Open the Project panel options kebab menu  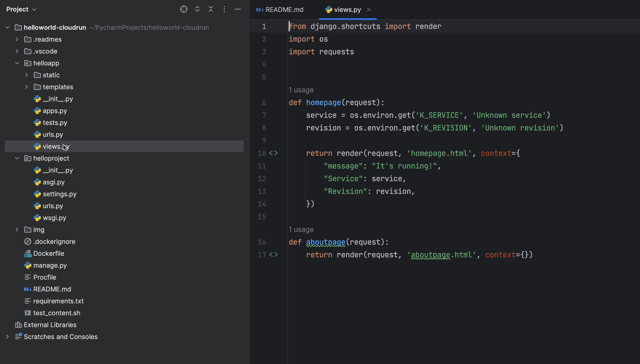click(x=224, y=10)
